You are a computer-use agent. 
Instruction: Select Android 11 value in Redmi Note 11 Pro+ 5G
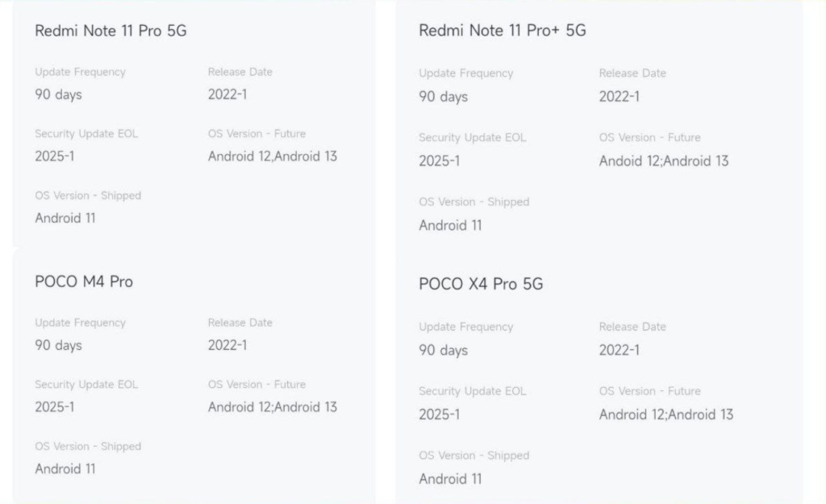pos(450,226)
